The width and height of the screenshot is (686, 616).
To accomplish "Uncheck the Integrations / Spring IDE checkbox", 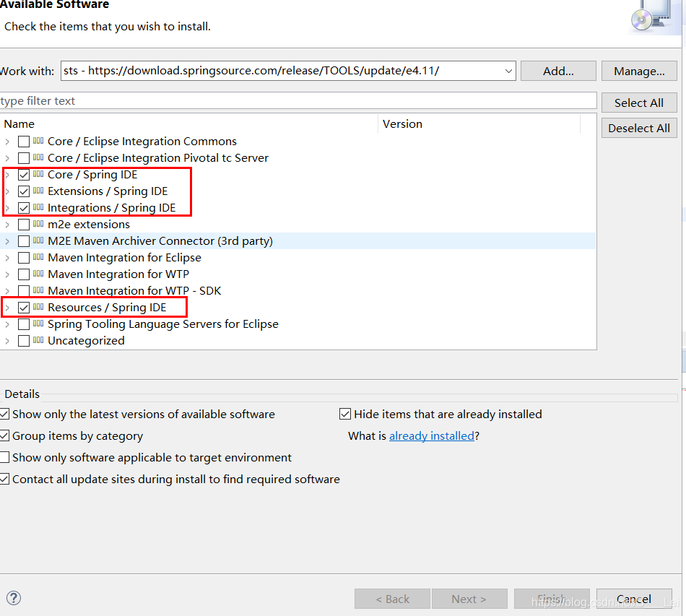I will (x=24, y=208).
